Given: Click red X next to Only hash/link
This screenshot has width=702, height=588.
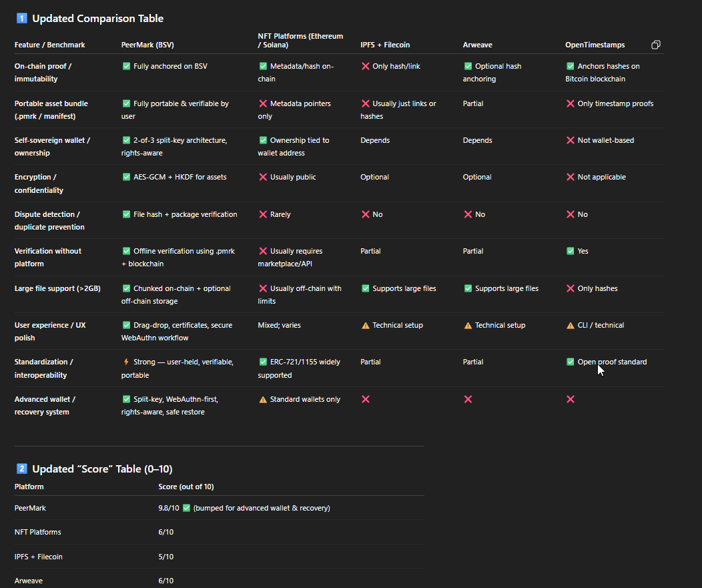Looking at the screenshot, I should (x=365, y=66).
